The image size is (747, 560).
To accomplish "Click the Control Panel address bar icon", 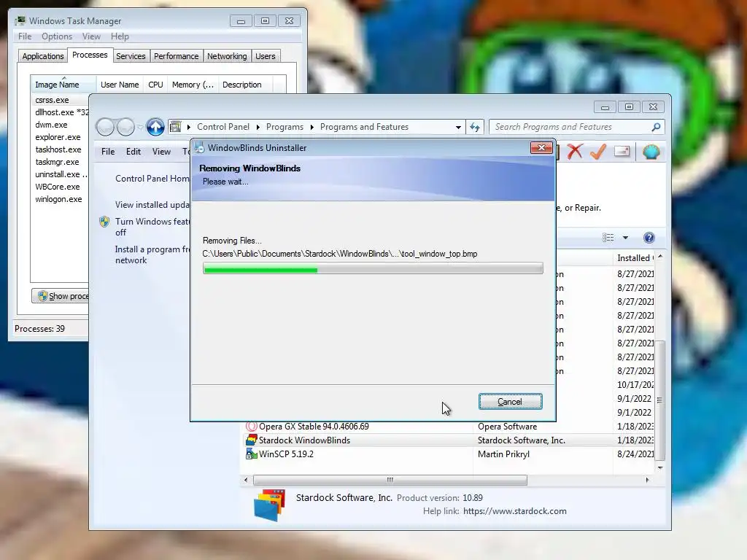I will (175, 127).
